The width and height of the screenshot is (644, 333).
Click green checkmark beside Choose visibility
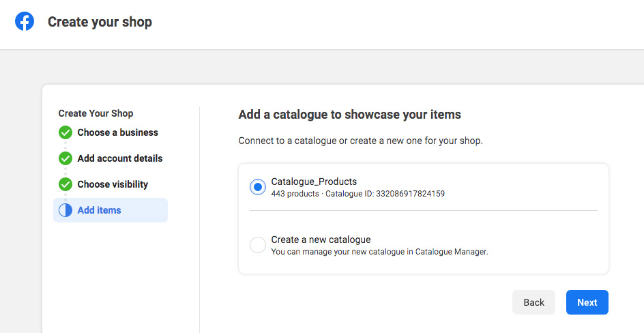pyautogui.click(x=65, y=184)
